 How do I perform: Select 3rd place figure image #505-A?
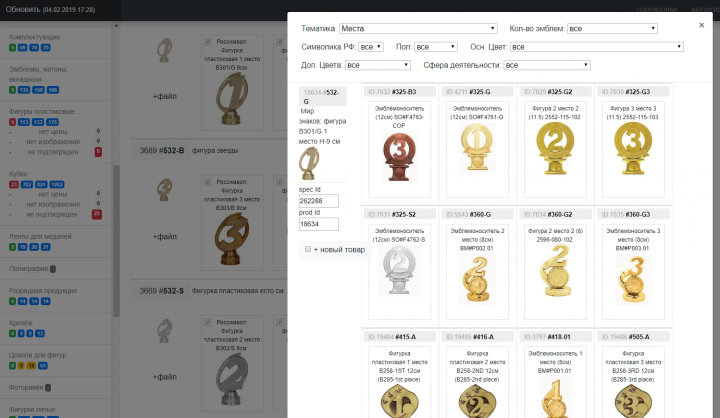(633, 401)
